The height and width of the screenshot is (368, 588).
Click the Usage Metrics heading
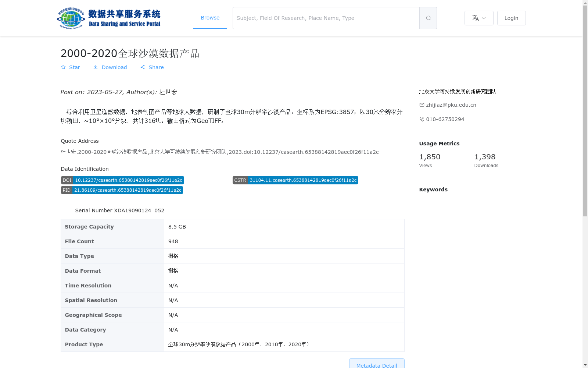(x=439, y=144)
